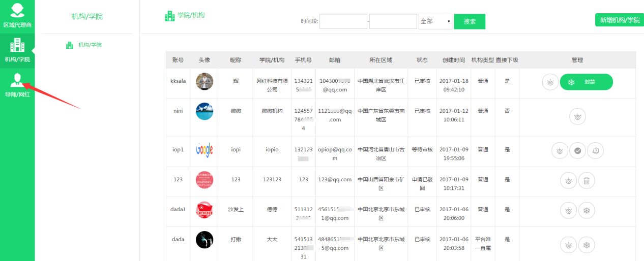View details of nini row (eye icon)
This screenshot has width=644, height=261.
[x=577, y=116]
